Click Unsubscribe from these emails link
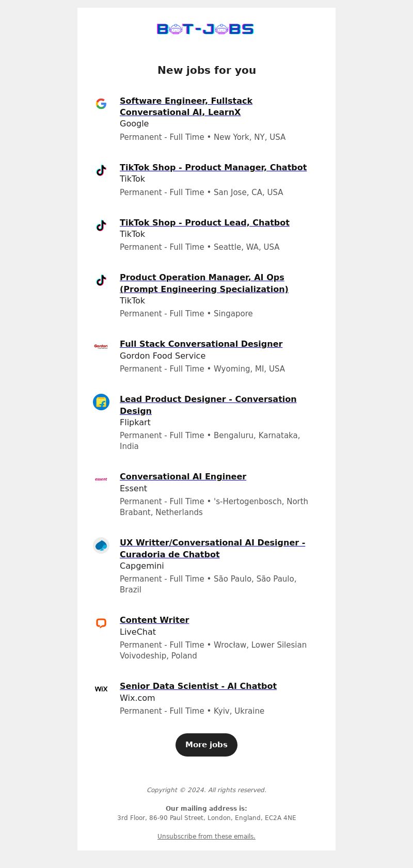Image resolution: width=413 pixels, height=868 pixels. pyautogui.click(x=206, y=837)
